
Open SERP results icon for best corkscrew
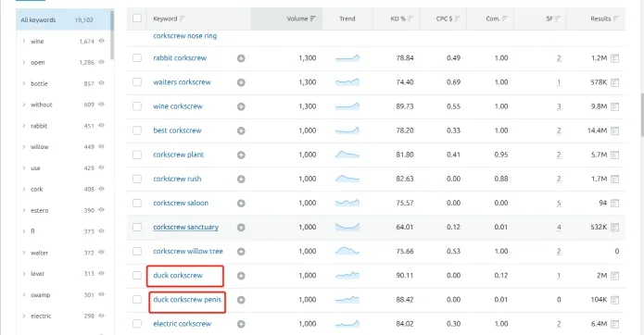point(614,130)
